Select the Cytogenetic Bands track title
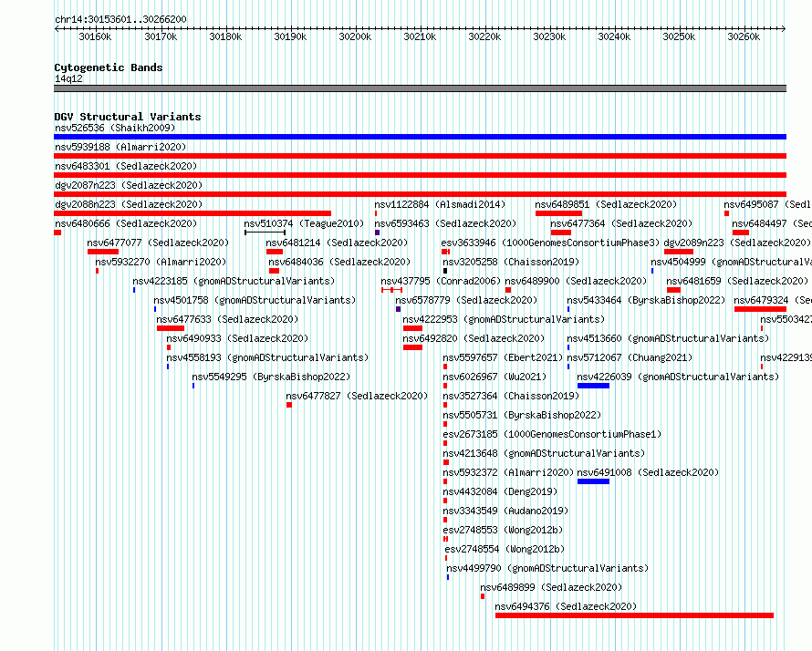 click(109, 67)
